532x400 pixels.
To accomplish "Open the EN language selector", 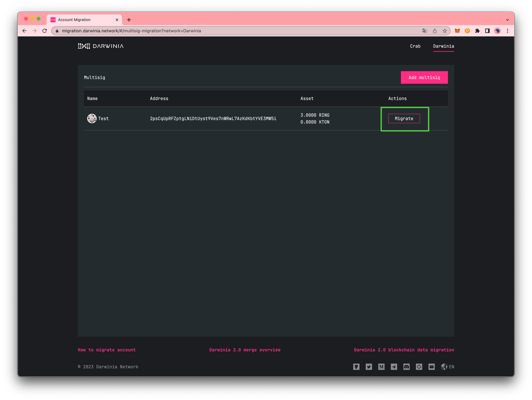I will (448, 367).
